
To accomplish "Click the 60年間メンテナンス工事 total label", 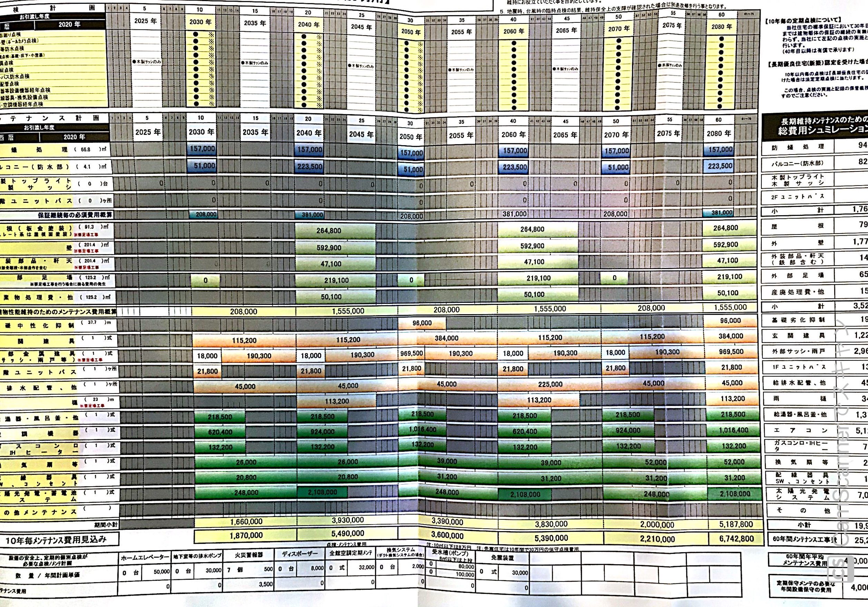I will (x=805, y=539).
